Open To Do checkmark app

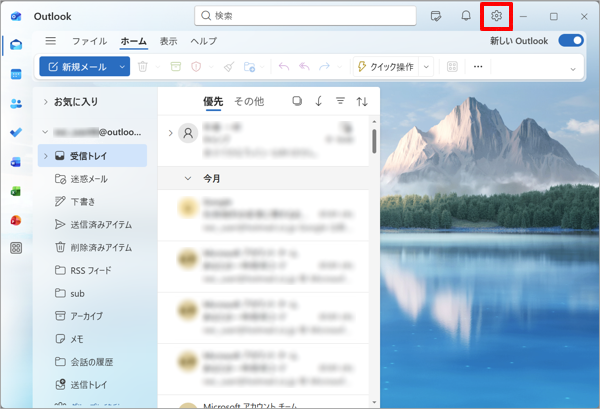pyautogui.click(x=16, y=132)
